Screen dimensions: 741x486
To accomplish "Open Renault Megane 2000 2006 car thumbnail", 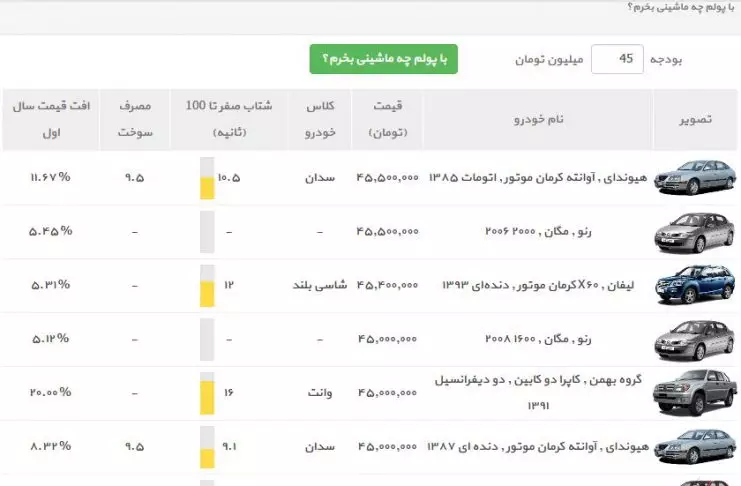I will [x=695, y=232].
